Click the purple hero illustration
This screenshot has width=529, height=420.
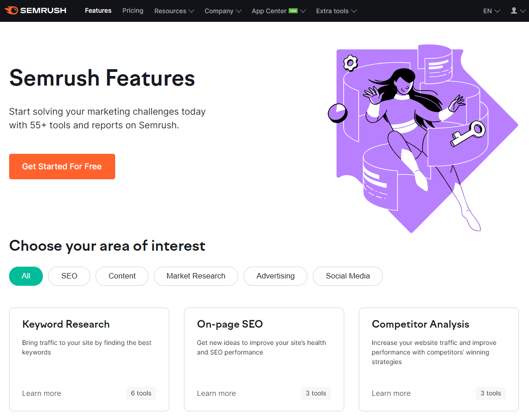[423, 138]
